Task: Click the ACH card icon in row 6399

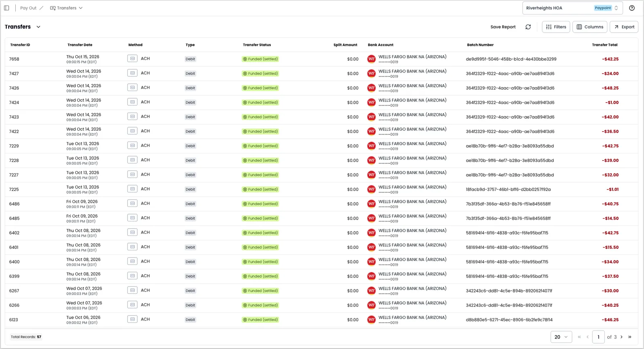Action: 132,276
